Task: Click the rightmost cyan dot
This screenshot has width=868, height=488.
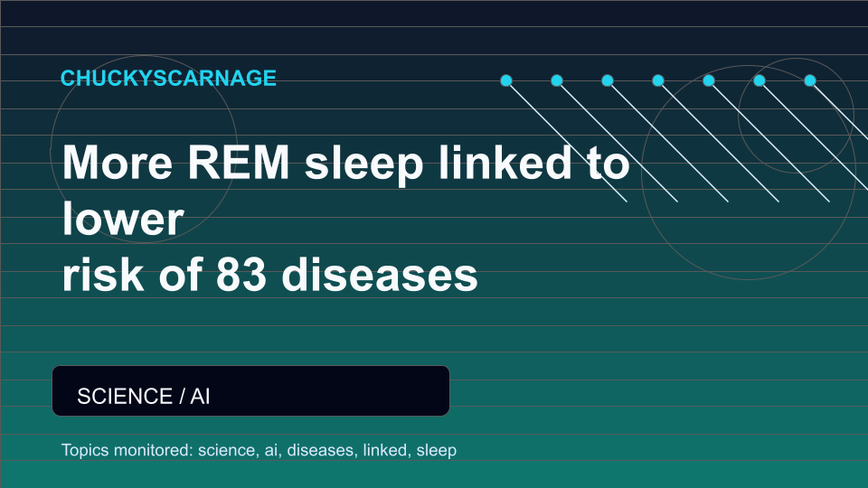Action: [810, 80]
